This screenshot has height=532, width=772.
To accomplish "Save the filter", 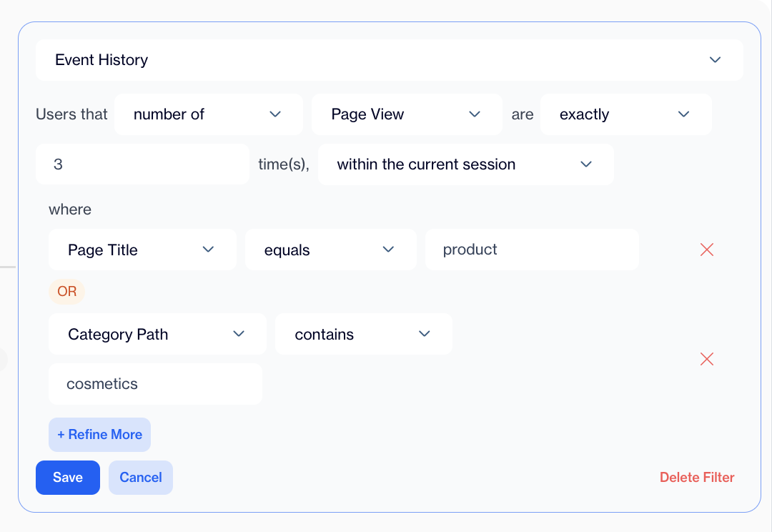I will tap(68, 478).
